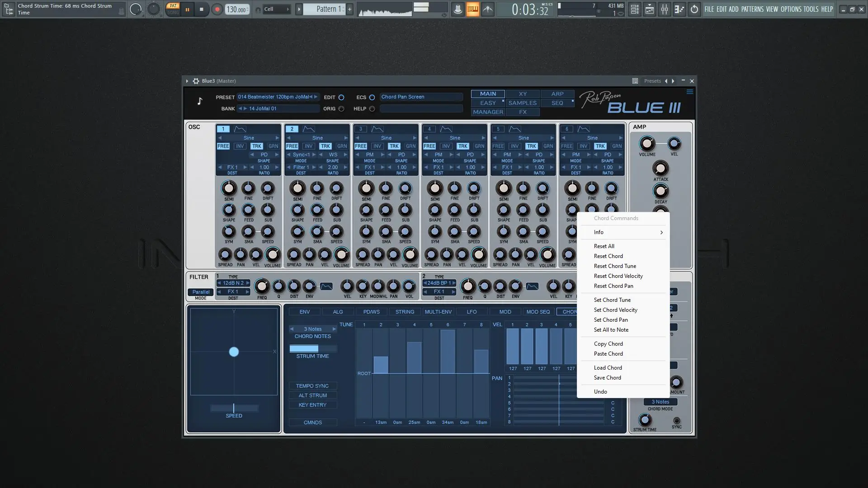
Task: Open the Pattern 1 selector dropdown
Action: click(x=326, y=9)
